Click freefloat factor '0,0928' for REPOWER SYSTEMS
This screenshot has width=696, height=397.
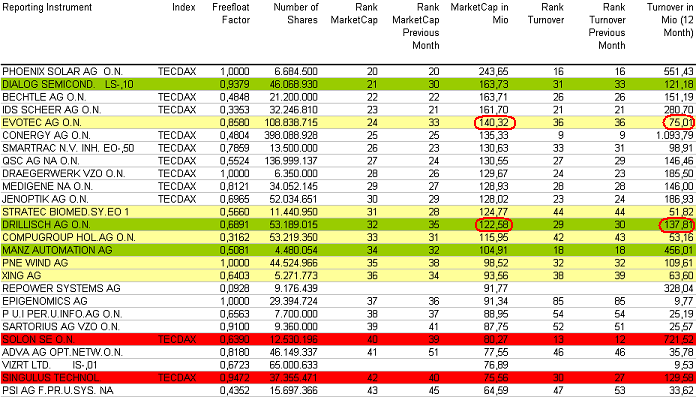(235, 289)
